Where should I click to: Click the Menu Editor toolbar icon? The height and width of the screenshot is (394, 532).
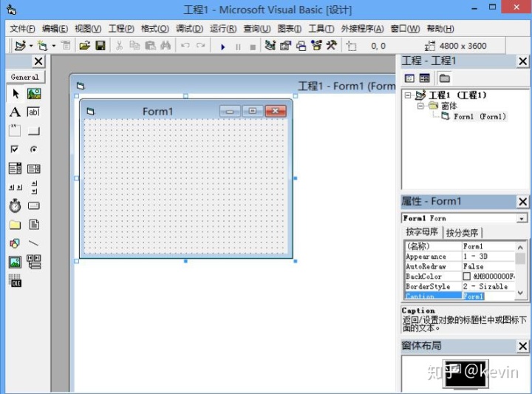coord(66,46)
